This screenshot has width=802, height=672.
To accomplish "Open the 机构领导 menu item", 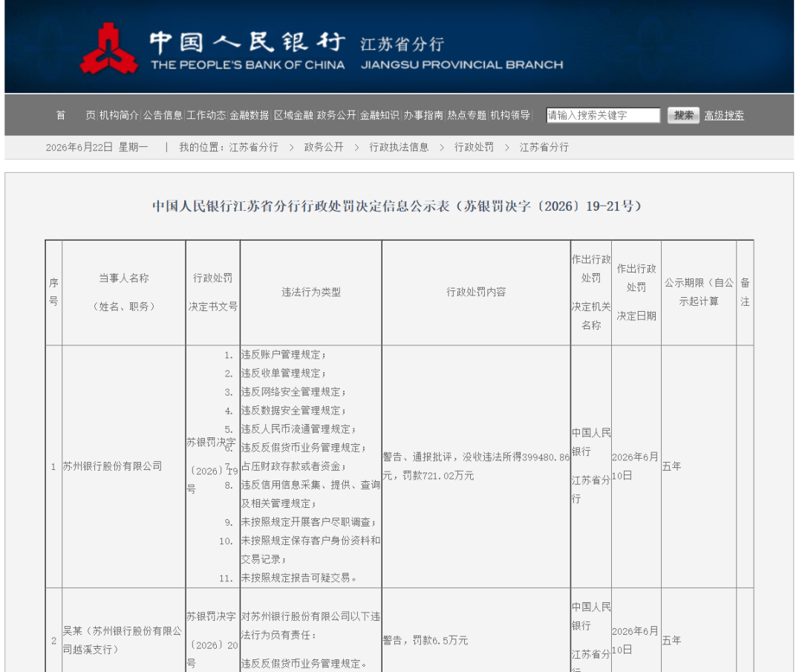I will click(510, 116).
